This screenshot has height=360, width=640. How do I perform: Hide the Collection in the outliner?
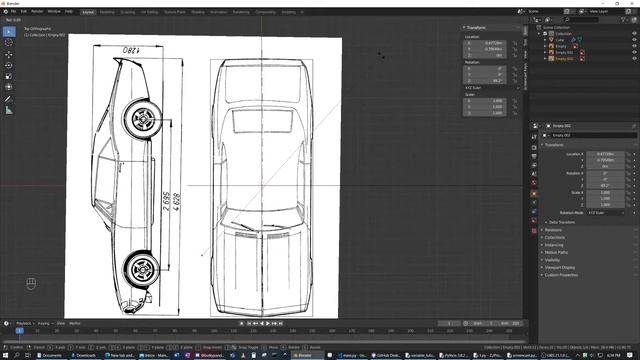634,34
